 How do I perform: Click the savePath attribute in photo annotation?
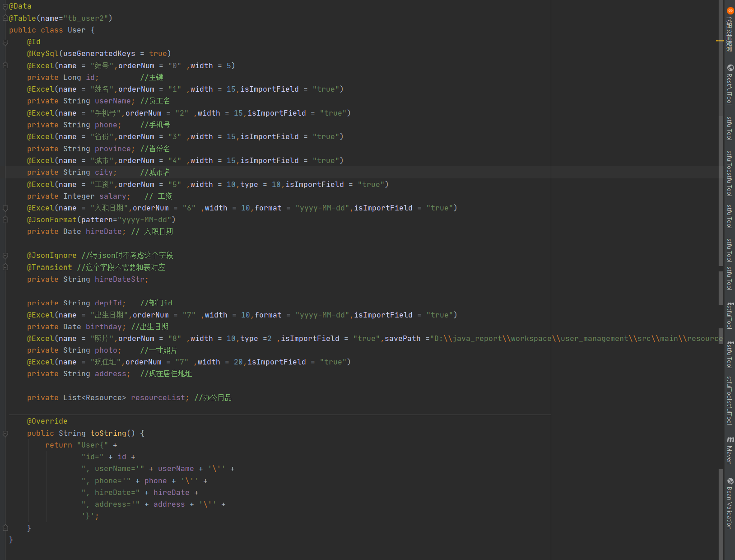[403, 339]
